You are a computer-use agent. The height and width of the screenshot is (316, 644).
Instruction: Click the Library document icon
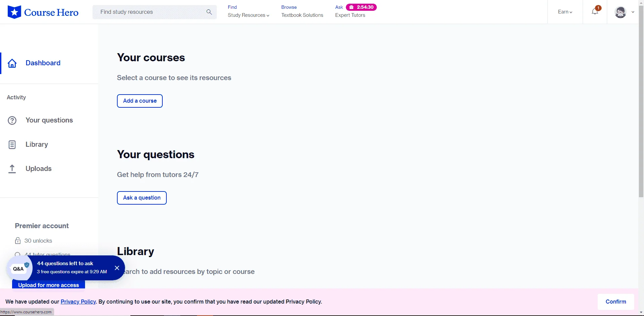[x=12, y=145]
